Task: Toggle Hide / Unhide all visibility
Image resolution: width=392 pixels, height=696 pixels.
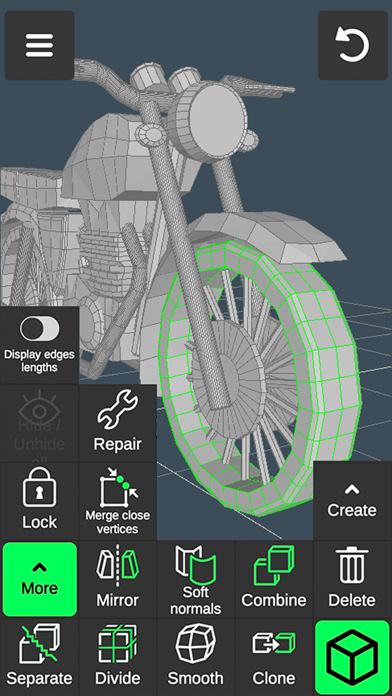Action: tap(40, 423)
